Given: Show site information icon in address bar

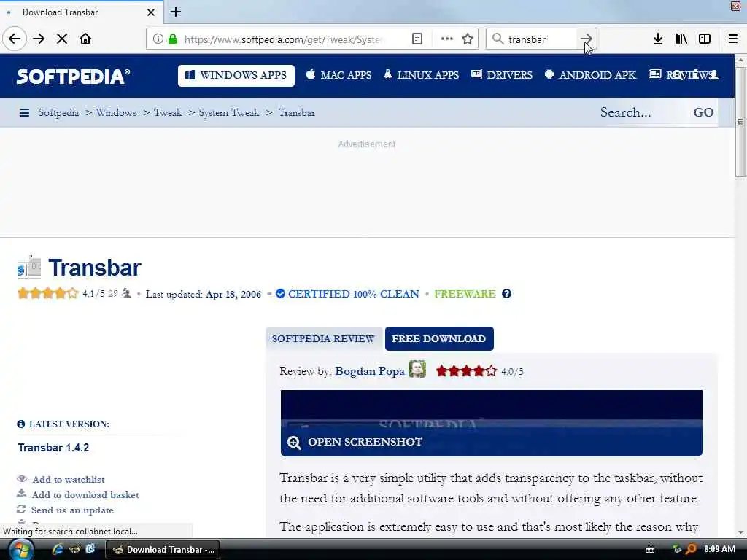Looking at the screenshot, I should click(158, 39).
